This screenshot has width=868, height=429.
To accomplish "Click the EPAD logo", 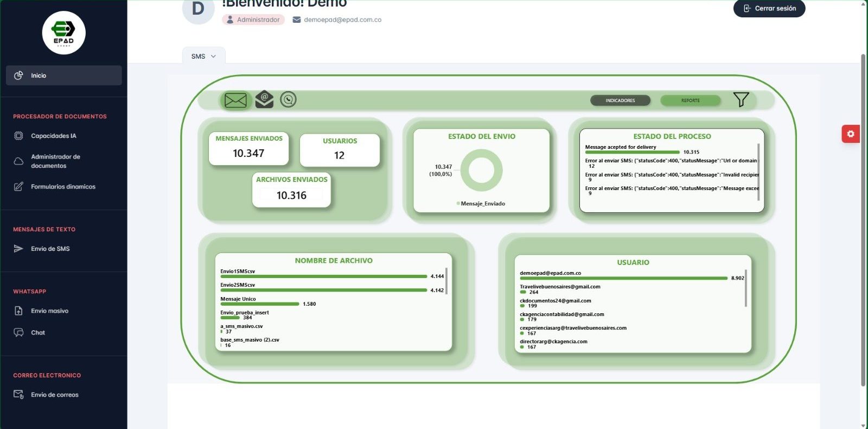I will [64, 33].
